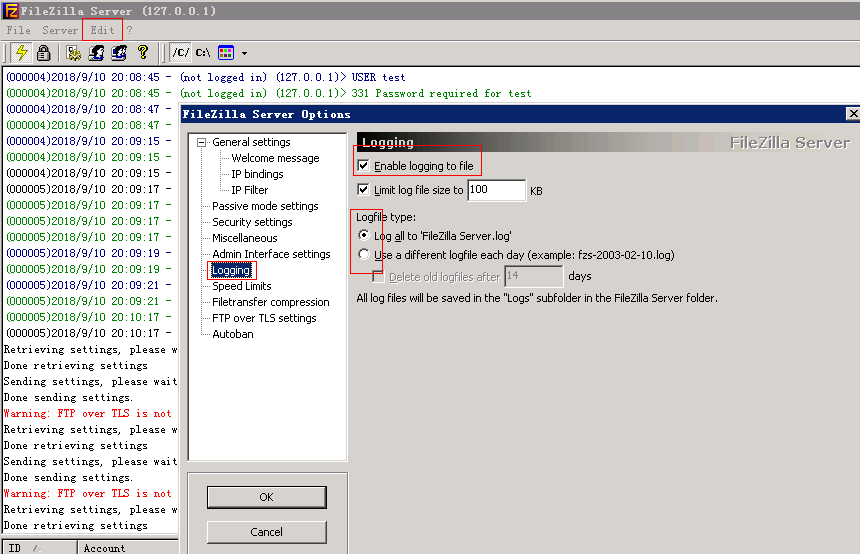Image resolution: width=860 pixels, height=554 pixels.
Task: Click the Cancel button
Action: coord(267,532)
